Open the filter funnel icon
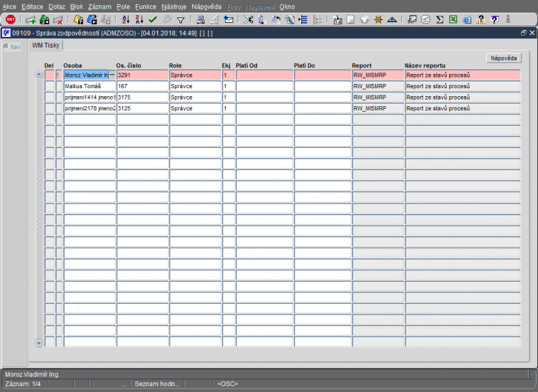 pos(180,20)
